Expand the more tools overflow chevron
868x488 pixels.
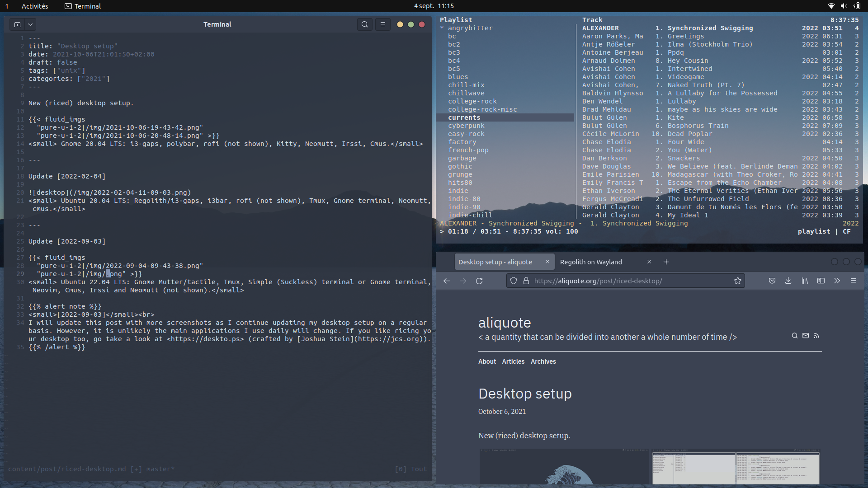point(837,281)
